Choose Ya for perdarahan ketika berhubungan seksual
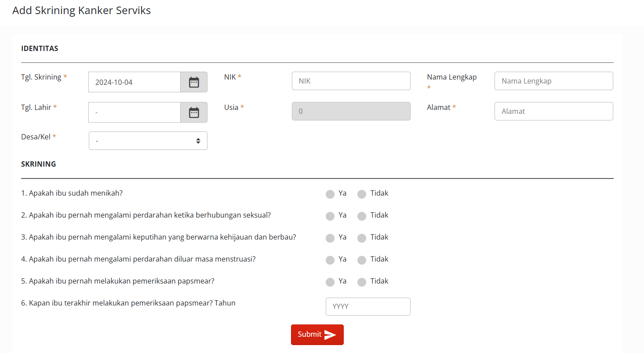This screenshot has width=644, height=353. 330,216
